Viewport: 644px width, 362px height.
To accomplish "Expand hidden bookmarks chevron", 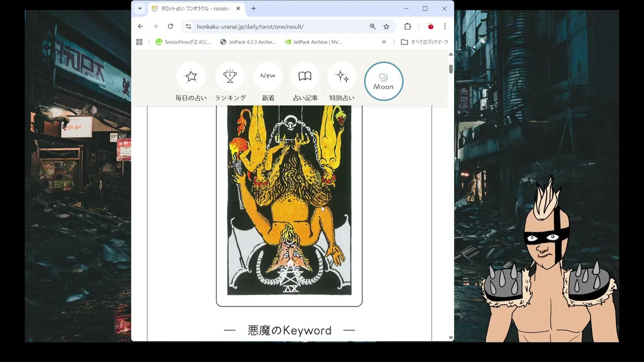I will 384,42.
